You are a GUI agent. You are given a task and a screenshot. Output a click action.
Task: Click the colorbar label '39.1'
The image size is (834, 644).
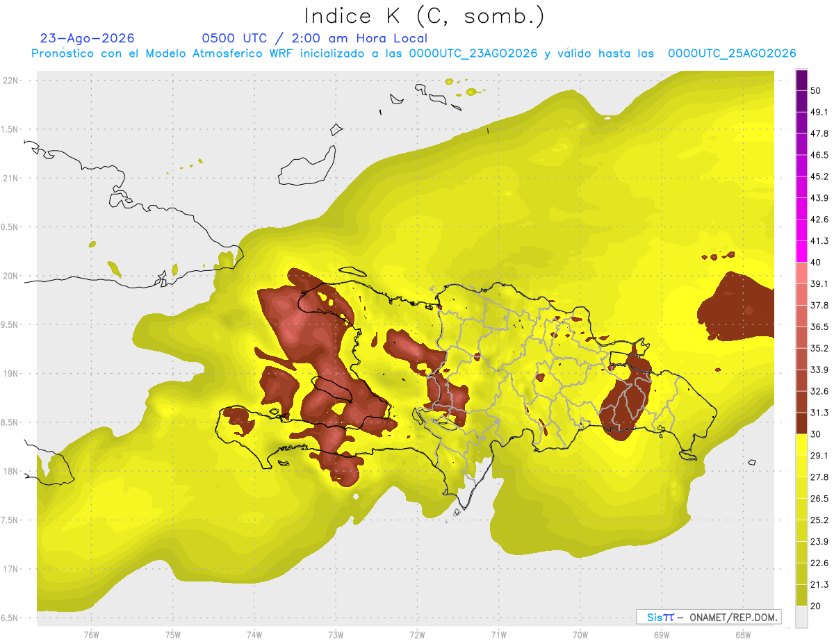[x=819, y=284]
